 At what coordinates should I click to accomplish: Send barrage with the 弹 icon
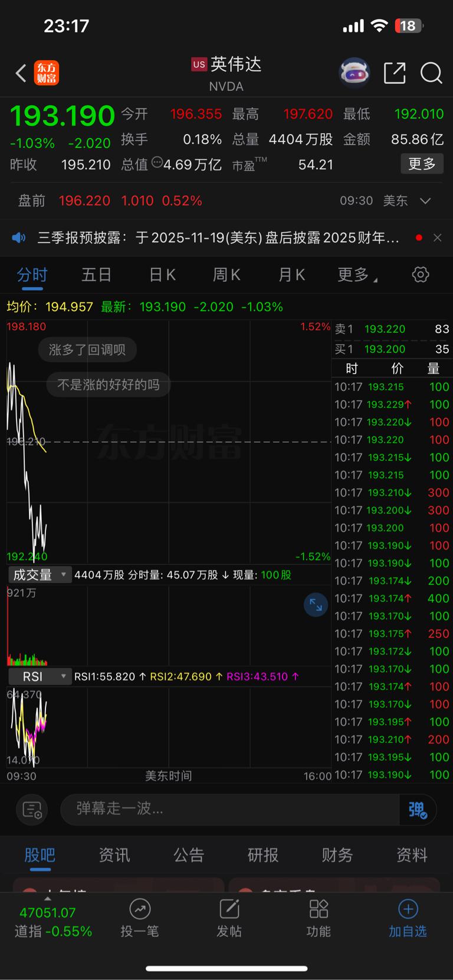[x=418, y=810]
